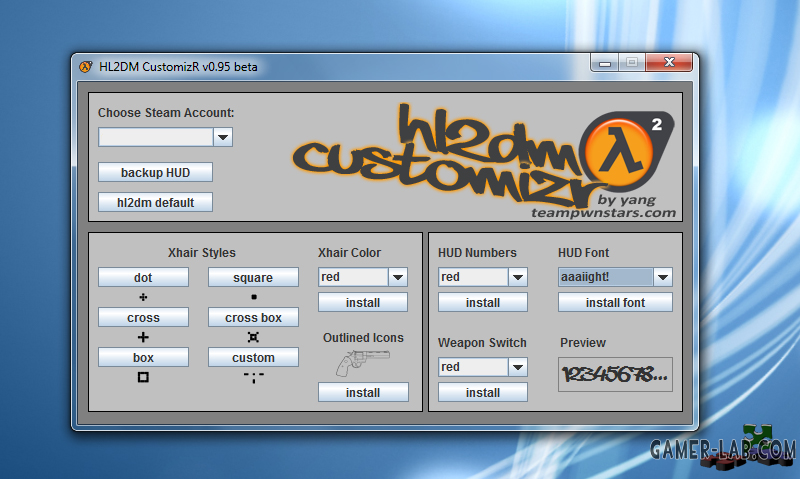
Task: Click the Steam Account combo box field
Action: click(156, 137)
